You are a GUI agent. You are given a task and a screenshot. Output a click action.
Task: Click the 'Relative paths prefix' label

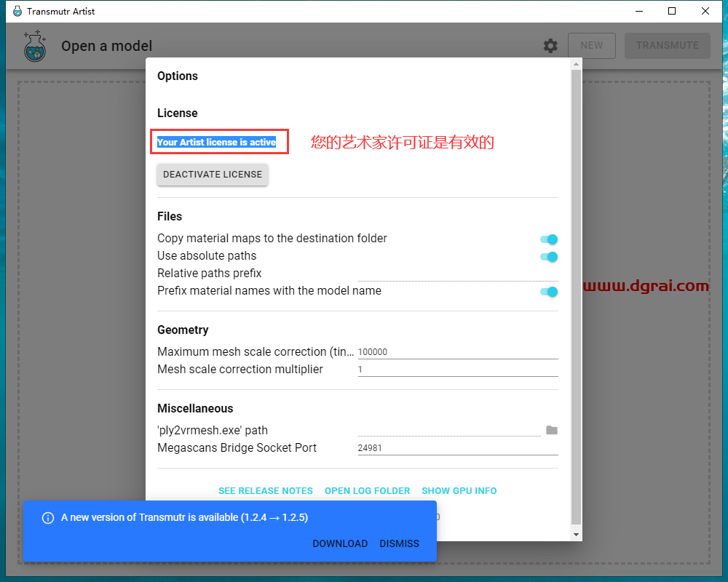coord(210,273)
